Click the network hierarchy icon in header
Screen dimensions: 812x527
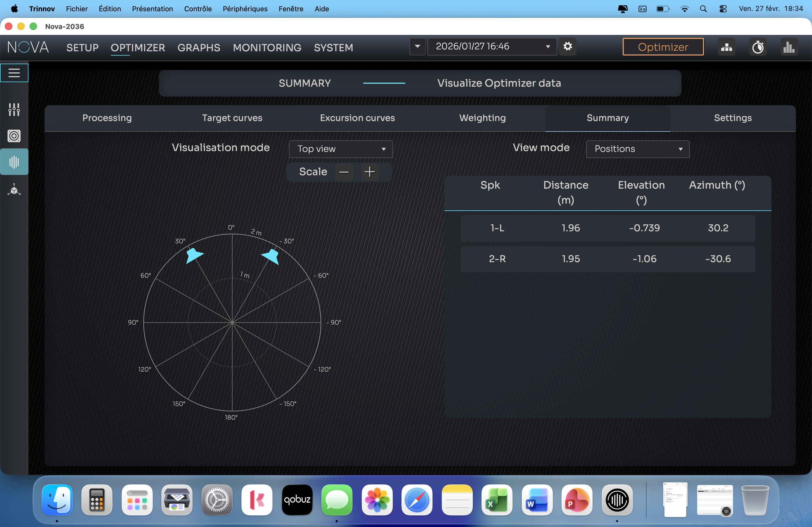point(726,47)
